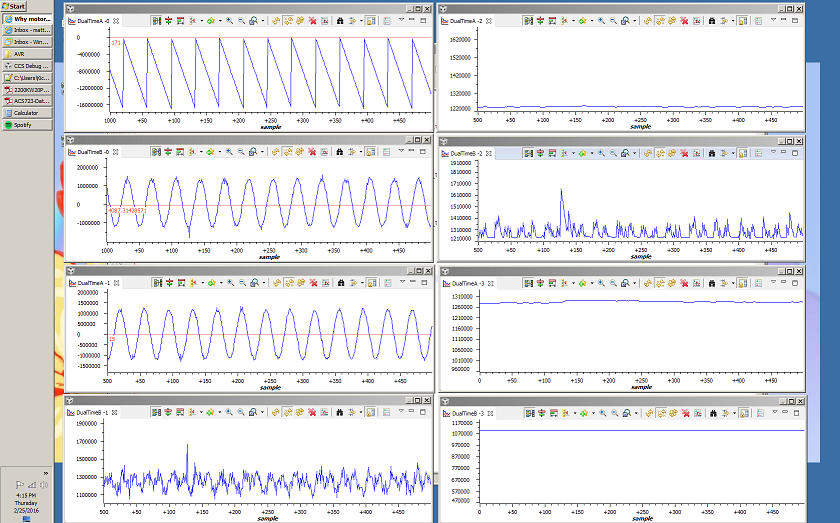Open zoom mode dropdown arrow in DualTimeB -3
Screen dimensions: 840x523
(636, 414)
